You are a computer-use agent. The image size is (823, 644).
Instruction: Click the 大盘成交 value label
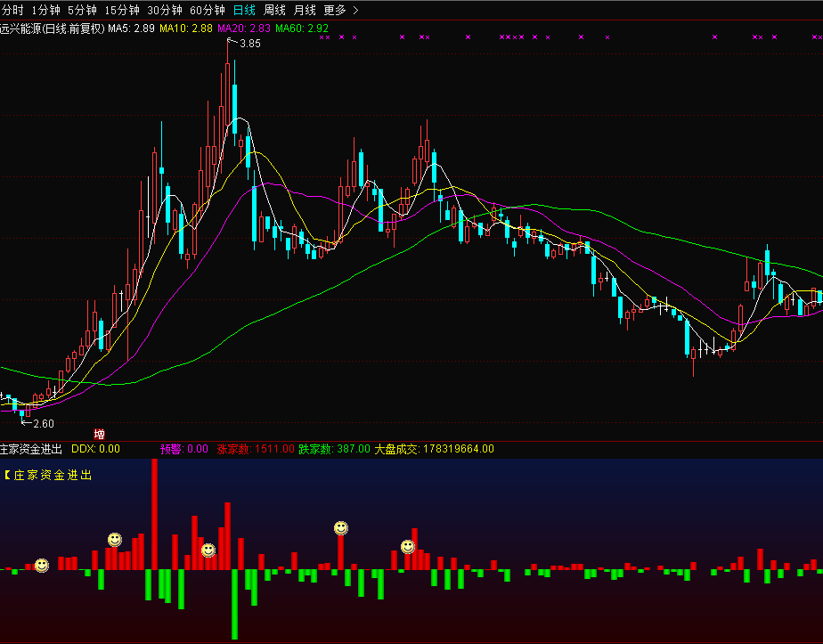coord(434,449)
